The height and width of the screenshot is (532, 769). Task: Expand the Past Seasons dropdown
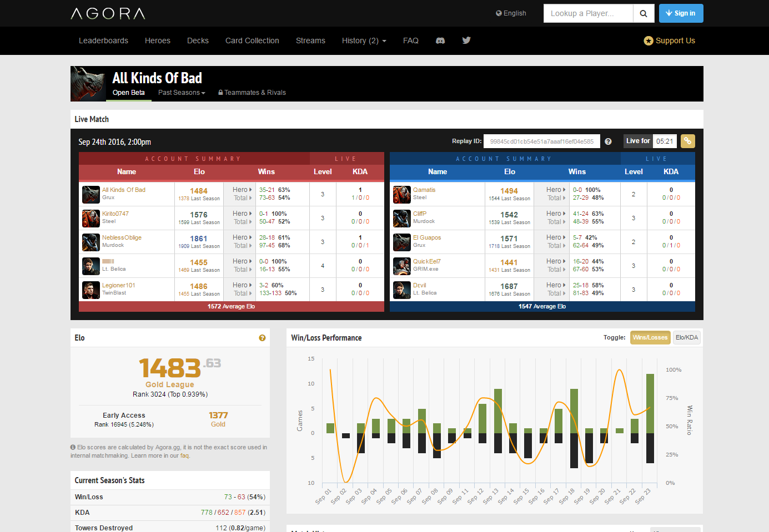[x=182, y=93]
